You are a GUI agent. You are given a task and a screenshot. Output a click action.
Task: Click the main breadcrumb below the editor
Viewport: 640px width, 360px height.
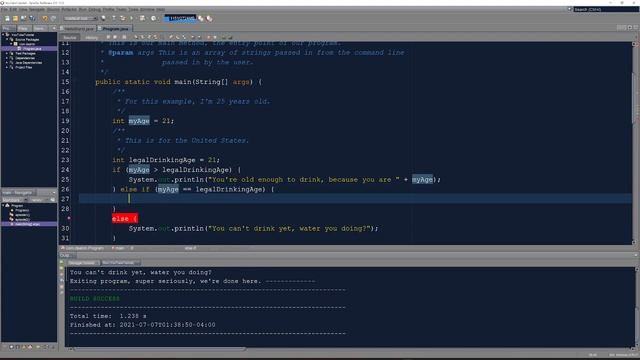pos(118,248)
